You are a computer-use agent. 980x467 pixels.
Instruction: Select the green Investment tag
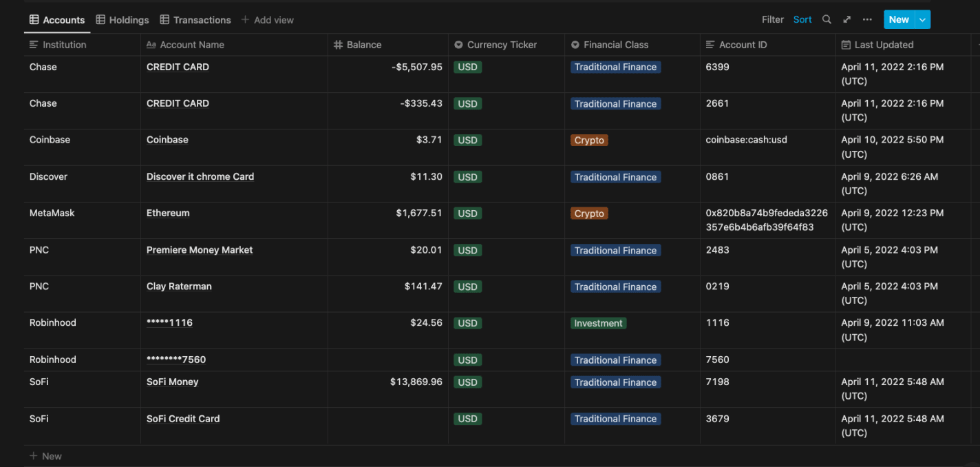pos(599,323)
